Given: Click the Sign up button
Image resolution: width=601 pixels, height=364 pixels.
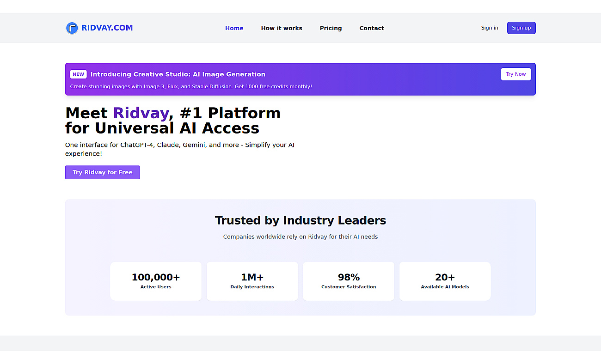Looking at the screenshot, I should click(x=521, y=28).
